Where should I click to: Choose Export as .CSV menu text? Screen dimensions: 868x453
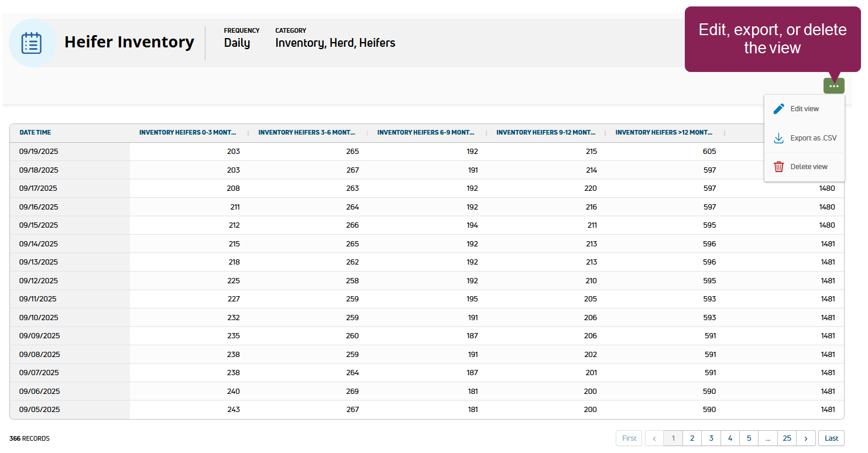coord(813,138)
